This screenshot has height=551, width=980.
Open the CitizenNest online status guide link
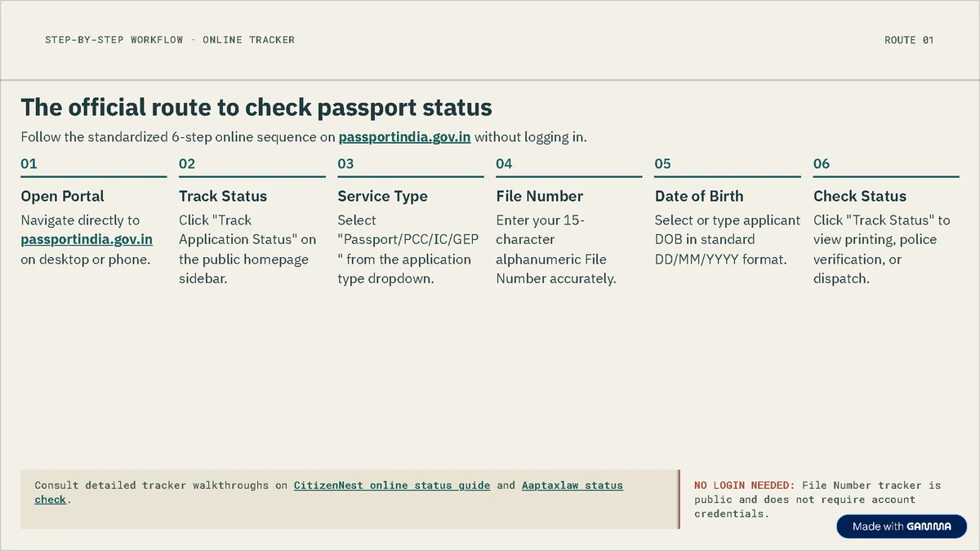click(392, 485)
